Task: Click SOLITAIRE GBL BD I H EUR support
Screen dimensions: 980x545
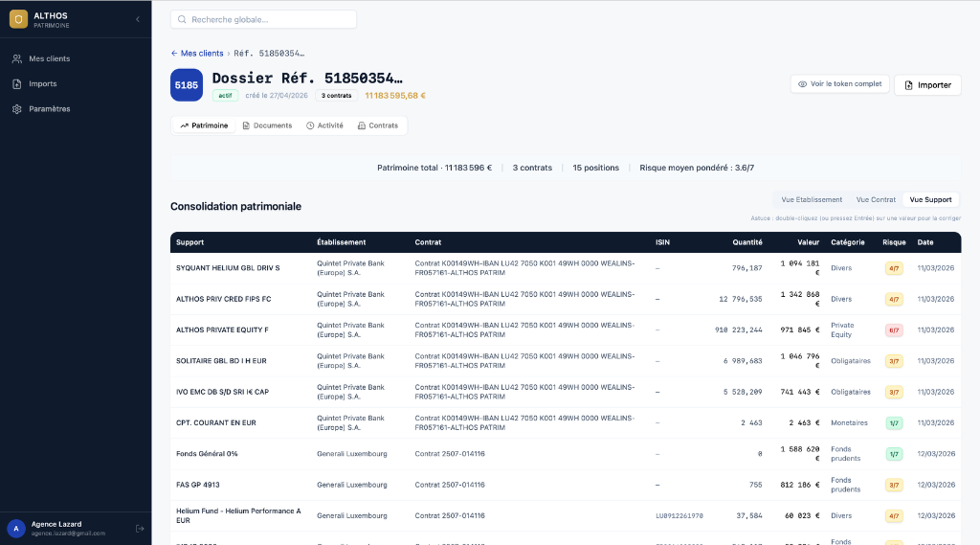Action: [221, 361]
